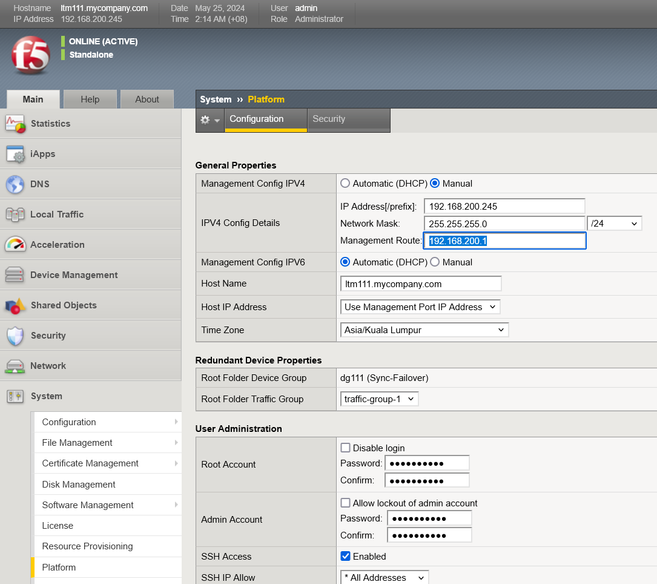
Task: Open the /24 prefix dropdown
Action: (613, 224)
